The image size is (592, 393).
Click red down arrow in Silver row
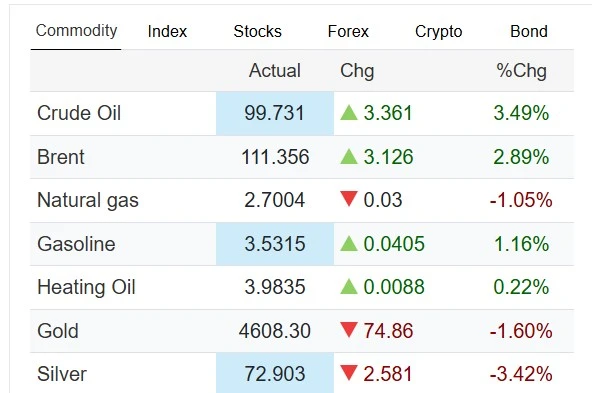[348, 373]
